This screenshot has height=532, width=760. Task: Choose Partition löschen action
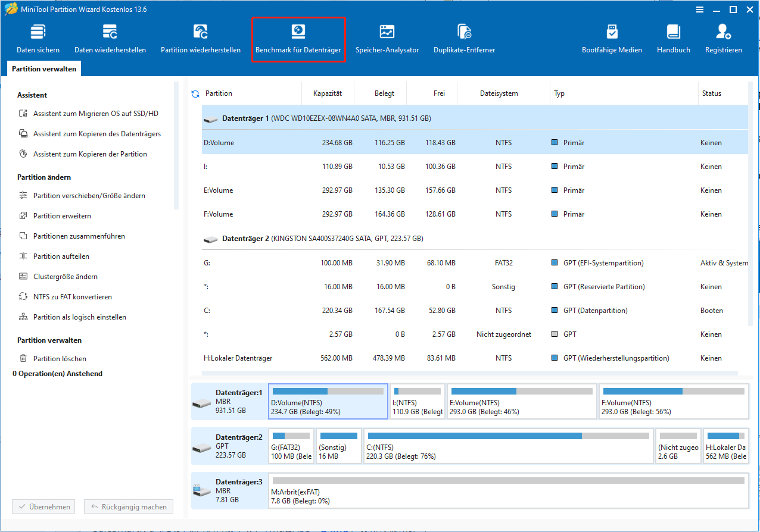(53, 359)
